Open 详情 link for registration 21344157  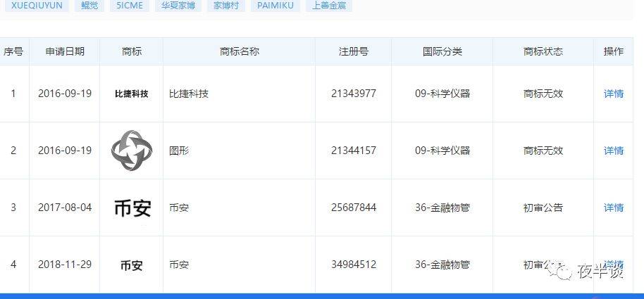click(x=613, y=151)
